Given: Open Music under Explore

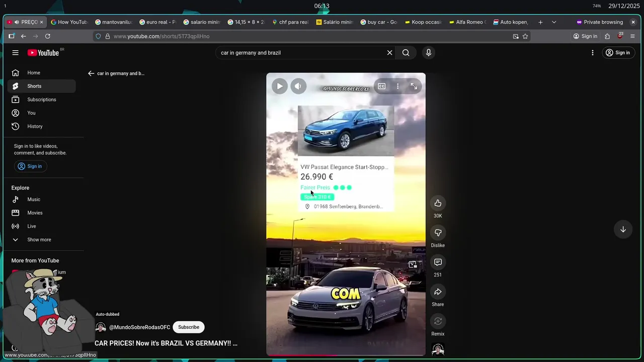Looking at the screenshot, I should click(41, 200).
